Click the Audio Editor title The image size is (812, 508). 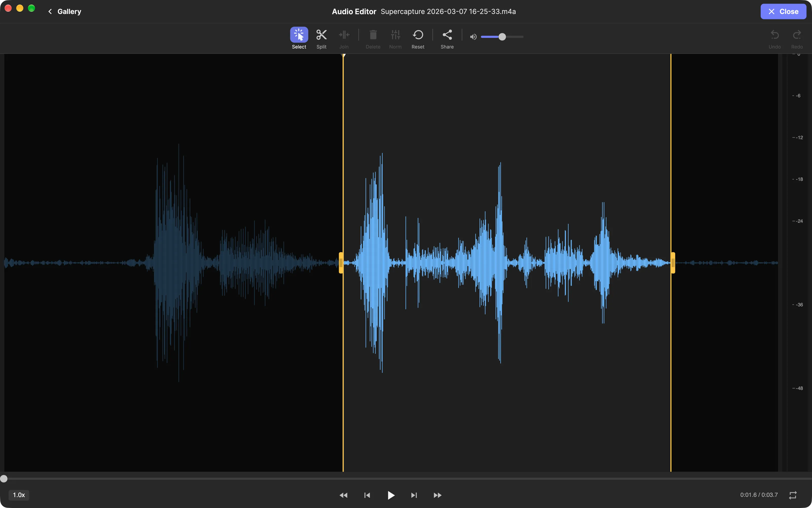pos(354,11)
